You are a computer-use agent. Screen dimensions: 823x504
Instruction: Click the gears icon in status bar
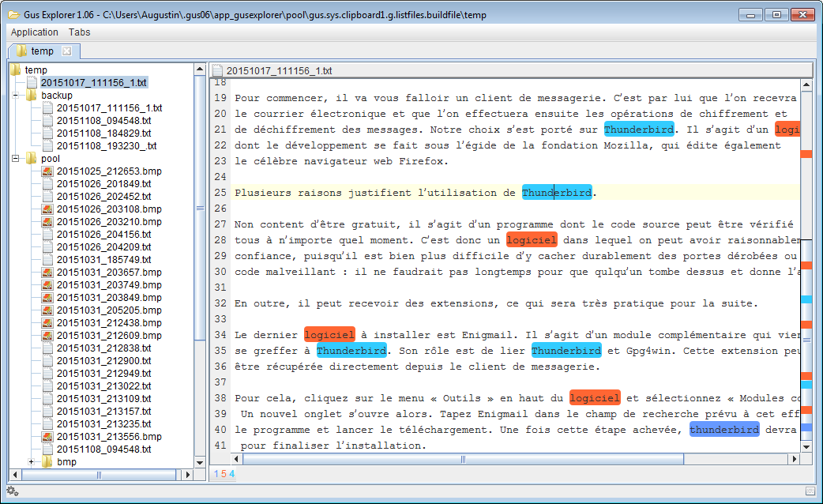[13, 491]
